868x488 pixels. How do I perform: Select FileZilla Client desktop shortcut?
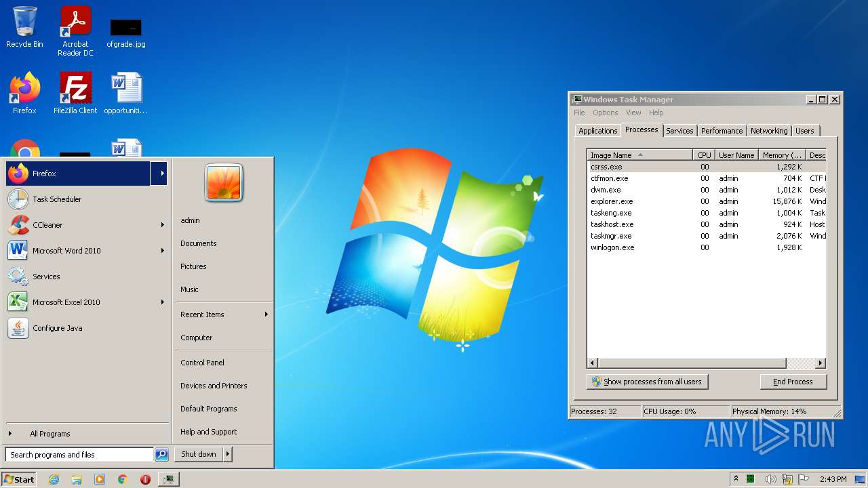point(75,94)
